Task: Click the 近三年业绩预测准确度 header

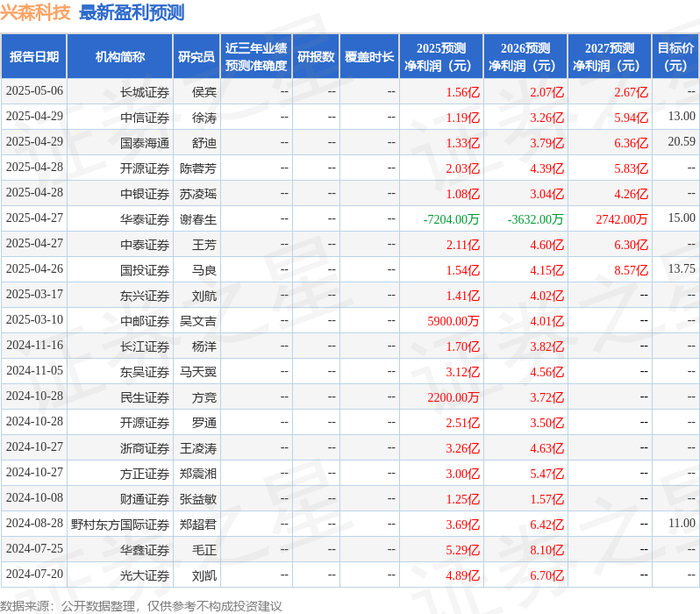Action: [256, 56]
